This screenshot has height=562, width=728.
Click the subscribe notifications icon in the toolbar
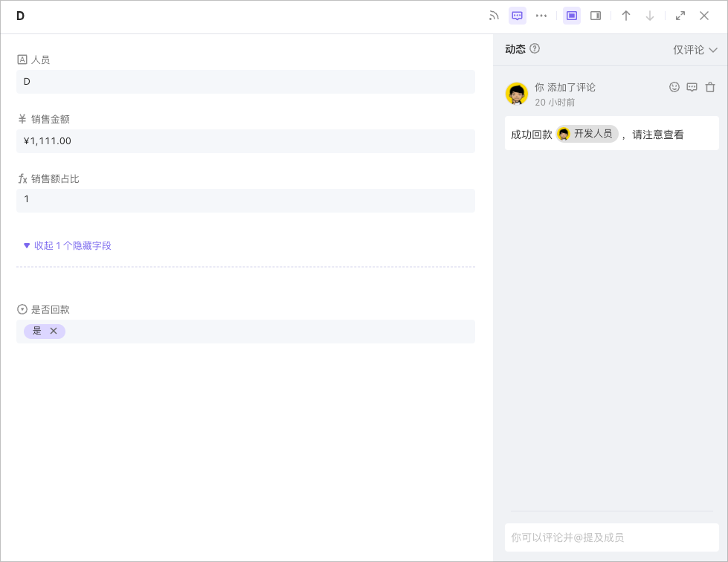coord(493,15)
